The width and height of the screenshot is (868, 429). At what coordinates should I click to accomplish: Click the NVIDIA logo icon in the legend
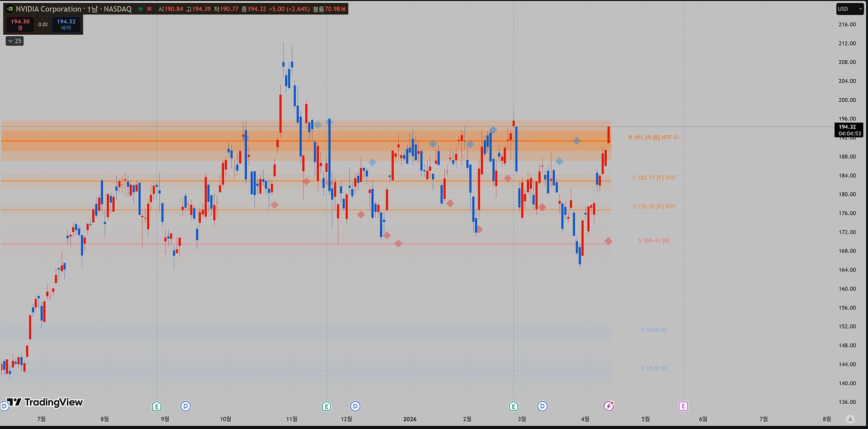(x=9, y=9)
